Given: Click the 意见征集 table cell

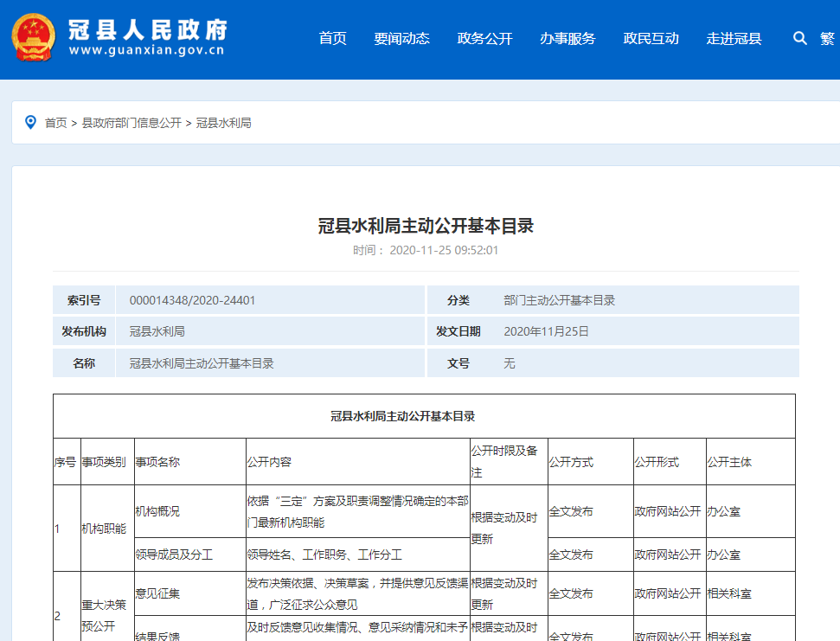Looking at the screenshot, I should pos(157,593).
